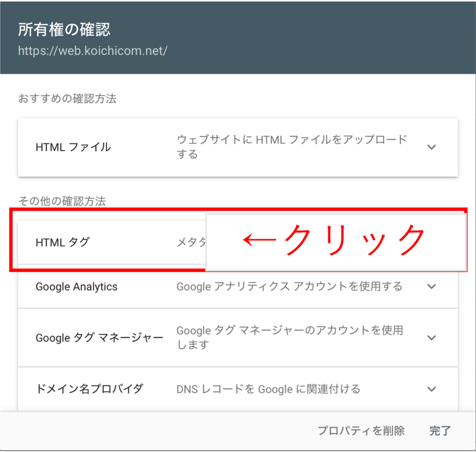
Task: Expand the HTML ファイル chevron arrow
Action: click(x=431, y=147)
